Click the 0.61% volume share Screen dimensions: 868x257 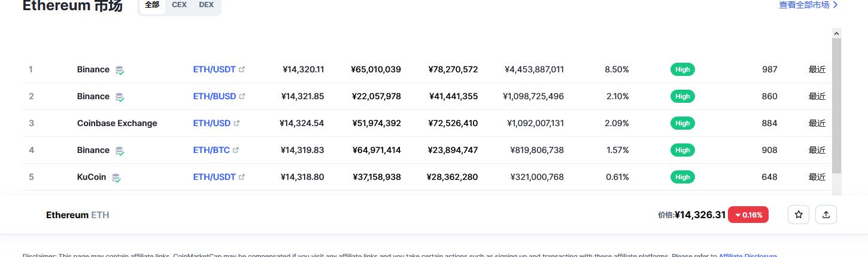(617, 177)
